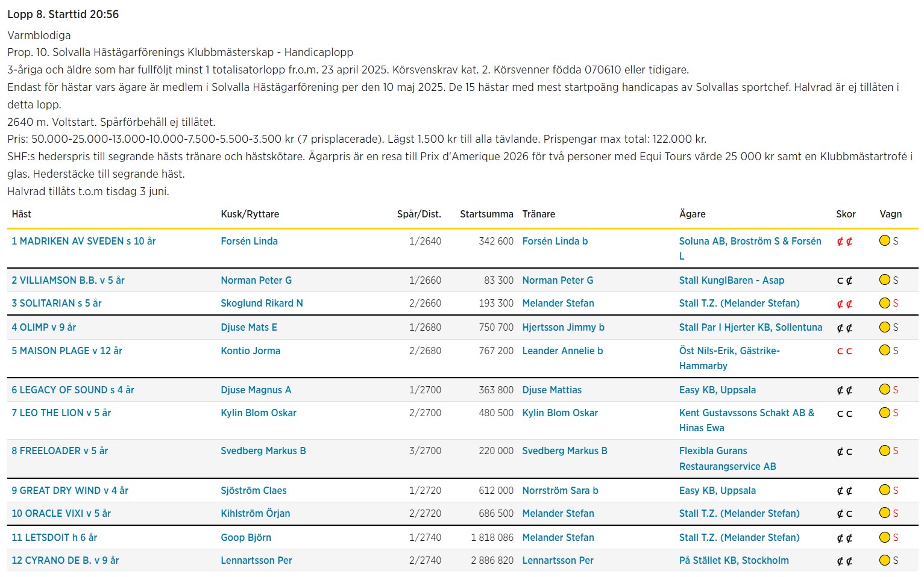Open horse 12 CYRANO DE B.

pyautogui.click(x=65, y=560)
